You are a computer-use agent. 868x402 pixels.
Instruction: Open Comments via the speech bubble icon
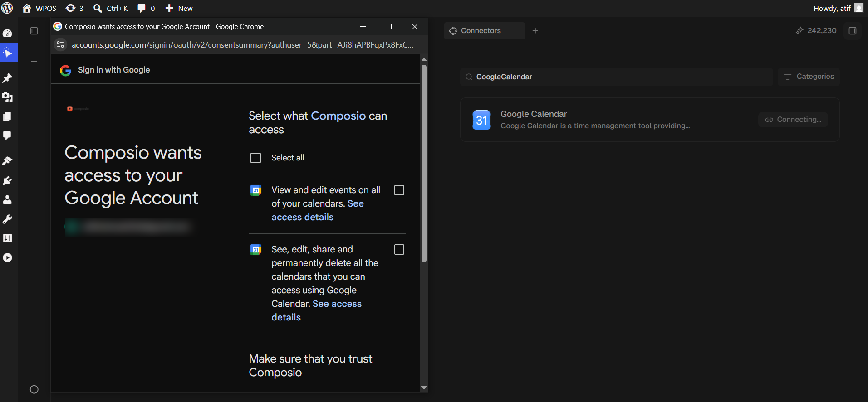click(x=7, y=136)
